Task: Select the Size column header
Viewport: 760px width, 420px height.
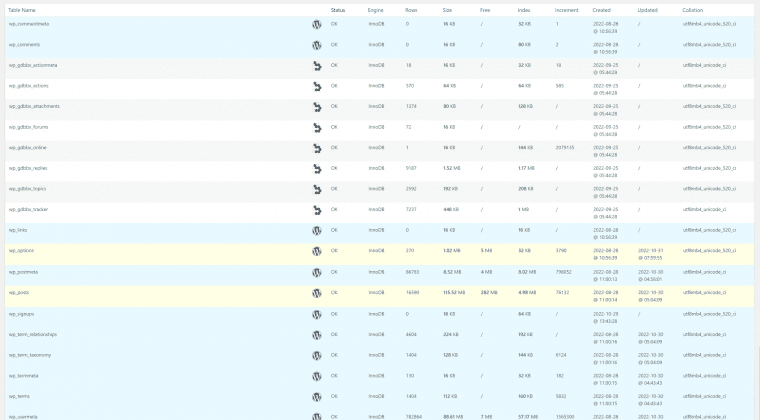Action: coord(447,10)
